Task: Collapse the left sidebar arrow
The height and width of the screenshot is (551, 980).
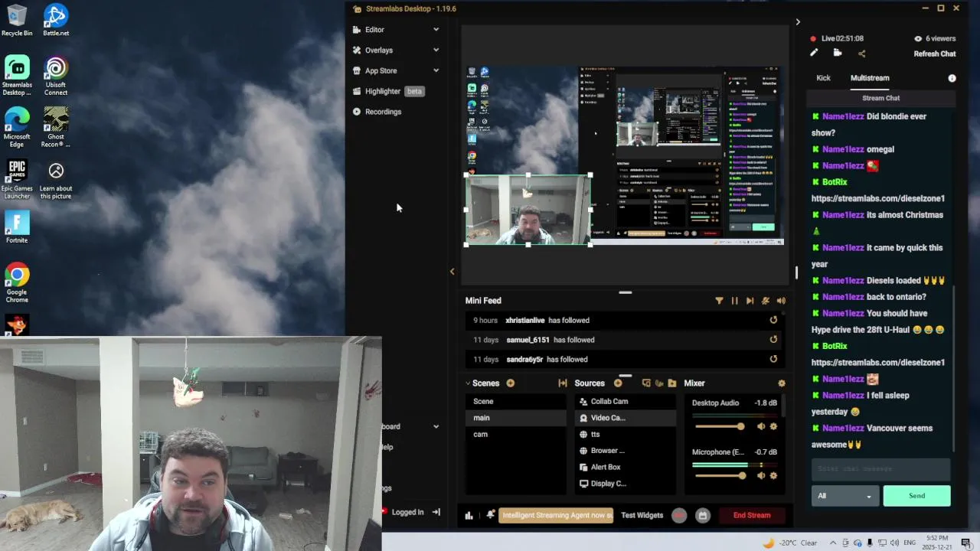Action: click(452, 272)
